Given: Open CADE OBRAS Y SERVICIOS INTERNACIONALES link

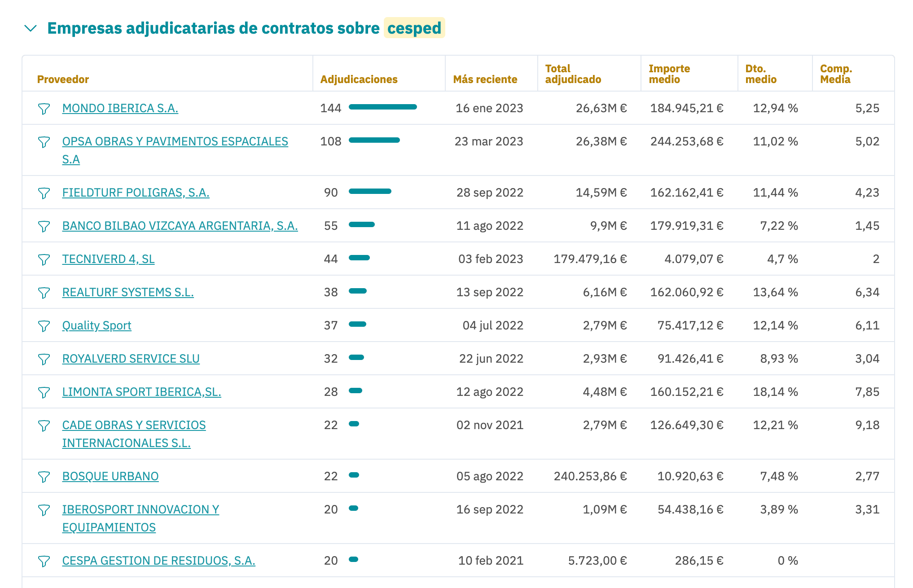Looking at the screenshot, I should [x=134, y=425].
